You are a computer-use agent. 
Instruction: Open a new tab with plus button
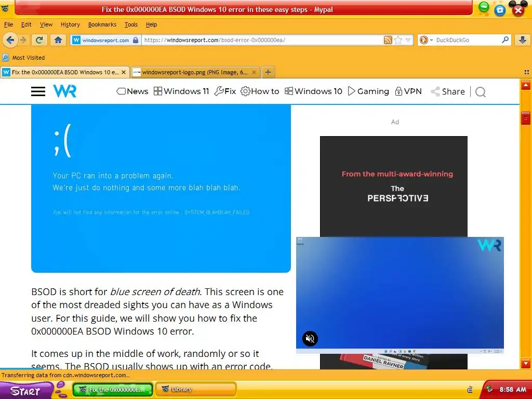point(268,72)
